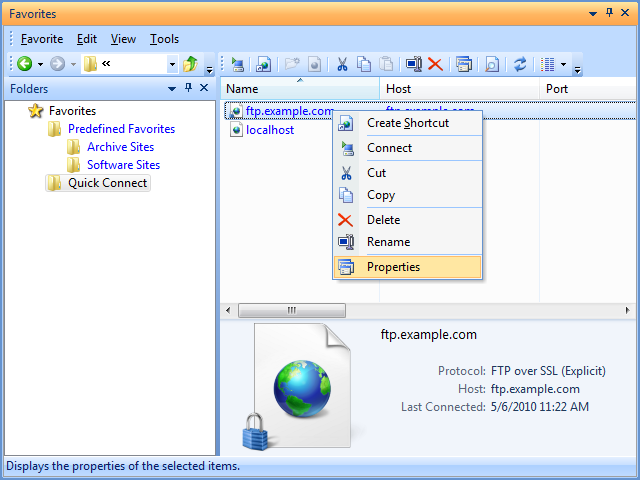Choose Properties from the context menu
640x480 pixels.
(x=393, y=267)
